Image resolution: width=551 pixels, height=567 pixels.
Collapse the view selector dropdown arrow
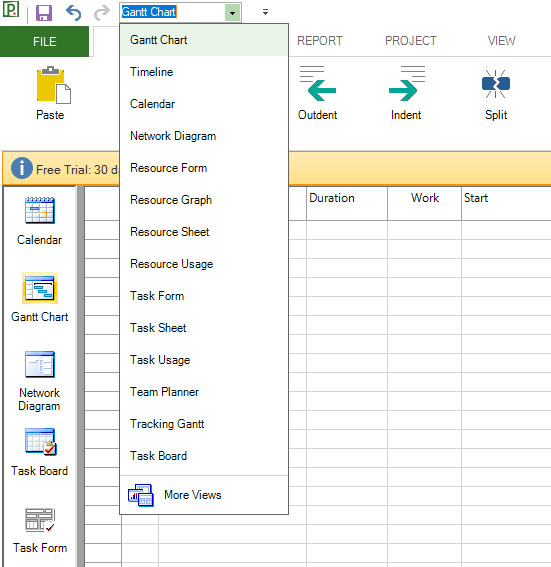[232, 13]
